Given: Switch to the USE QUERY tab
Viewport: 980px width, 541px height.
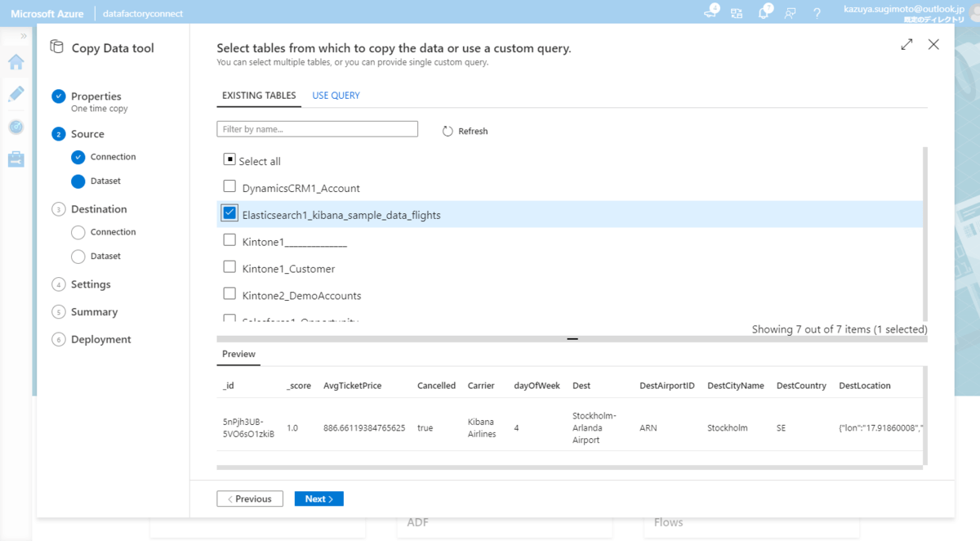Looking at the screenshot, I should pos(336,96).
